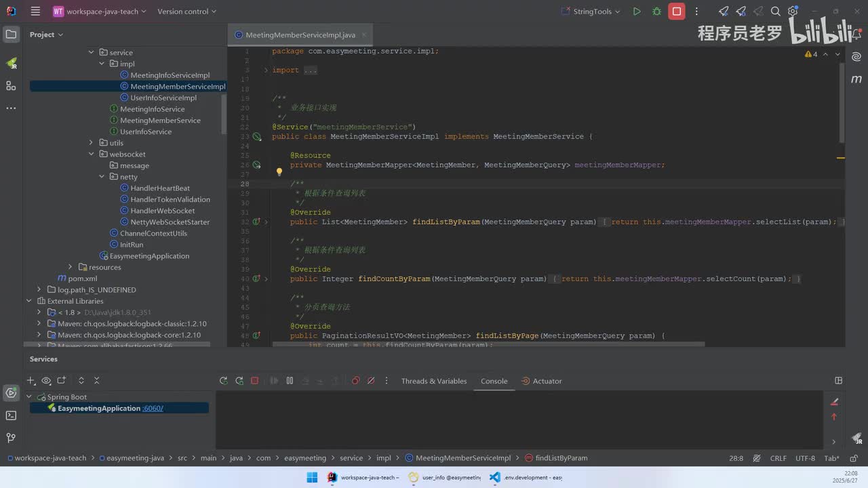Viewport: 868px width, 488px height.
Task: Click the UTF-8 encoding indicator
Action: pos(805,458)
